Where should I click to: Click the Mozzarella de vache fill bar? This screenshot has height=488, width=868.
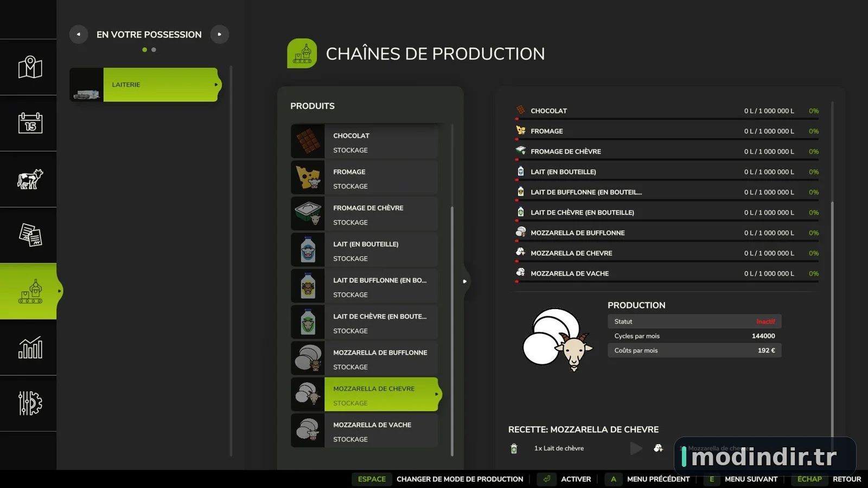coord(667,281)
